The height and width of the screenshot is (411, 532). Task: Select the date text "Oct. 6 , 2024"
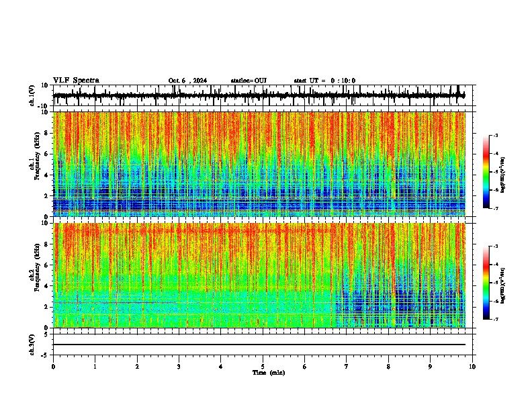tap(187, 81)
